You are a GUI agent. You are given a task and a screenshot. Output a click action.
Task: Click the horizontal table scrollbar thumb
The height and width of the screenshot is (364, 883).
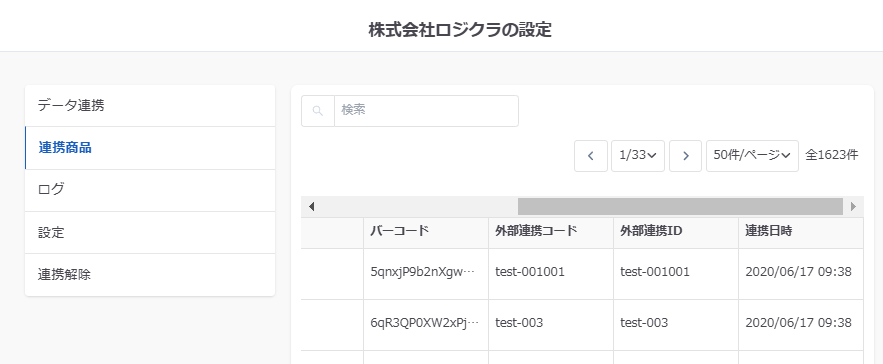(x=680, y=206)
